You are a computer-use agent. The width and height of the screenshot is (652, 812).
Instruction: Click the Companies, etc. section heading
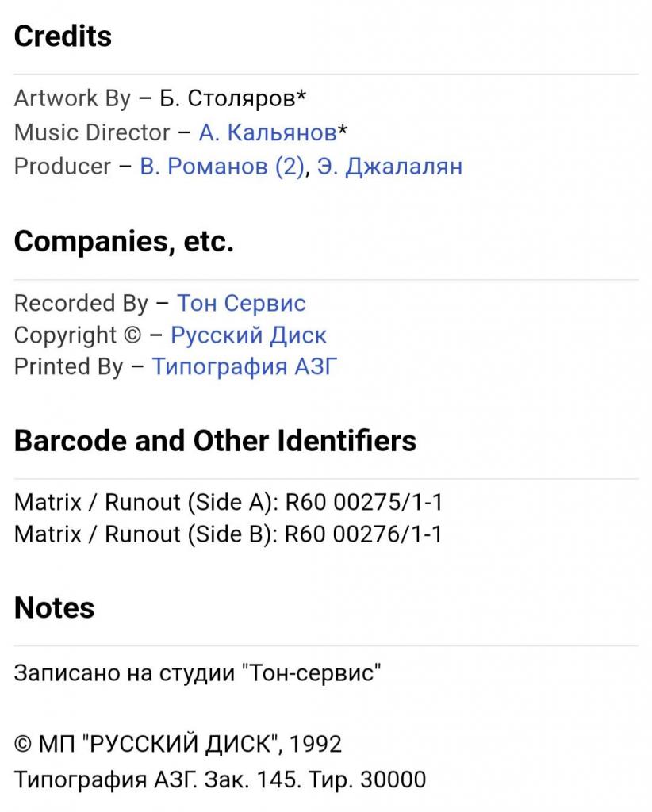click(124, 241)
